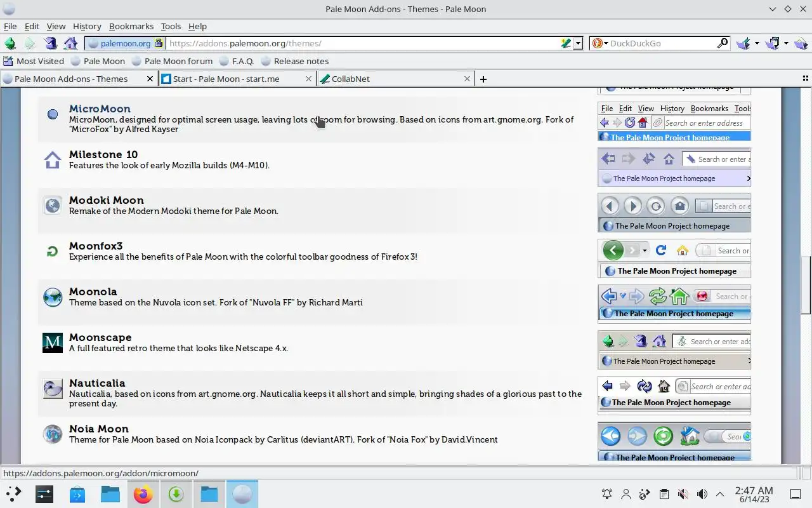
Task: Go to the Home page
Action: coord(71,43)
